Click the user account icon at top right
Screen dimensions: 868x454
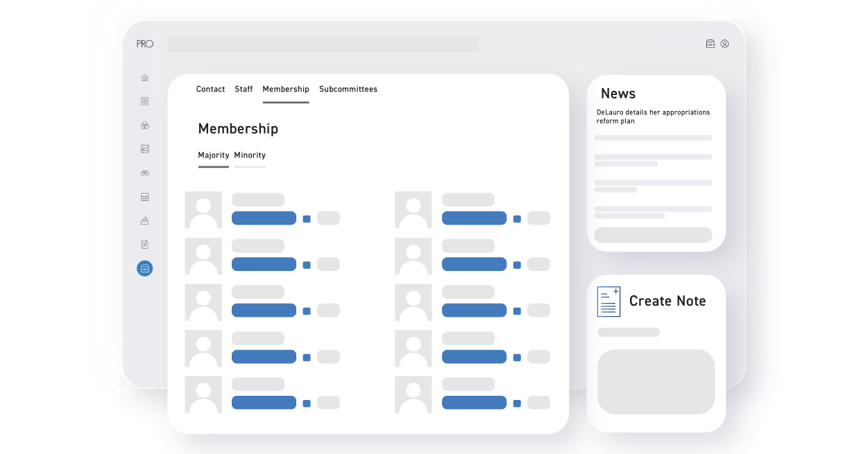pos(725,43)
